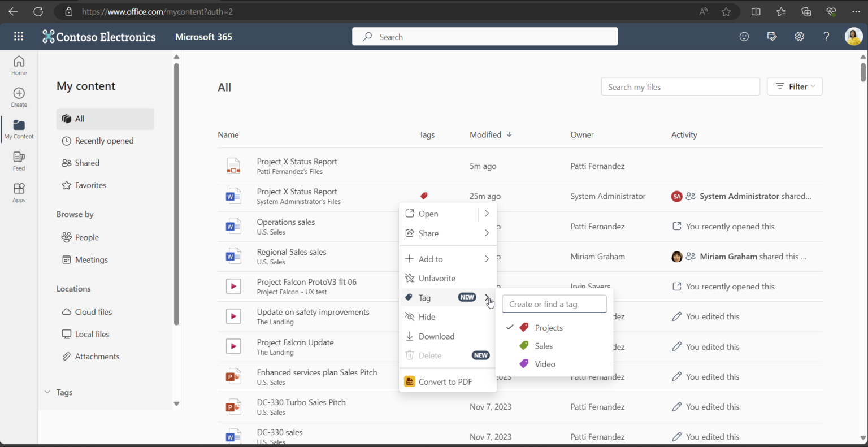868x447 pixels.
Task: Choose Open in the context menu
Action: (428, 214)
